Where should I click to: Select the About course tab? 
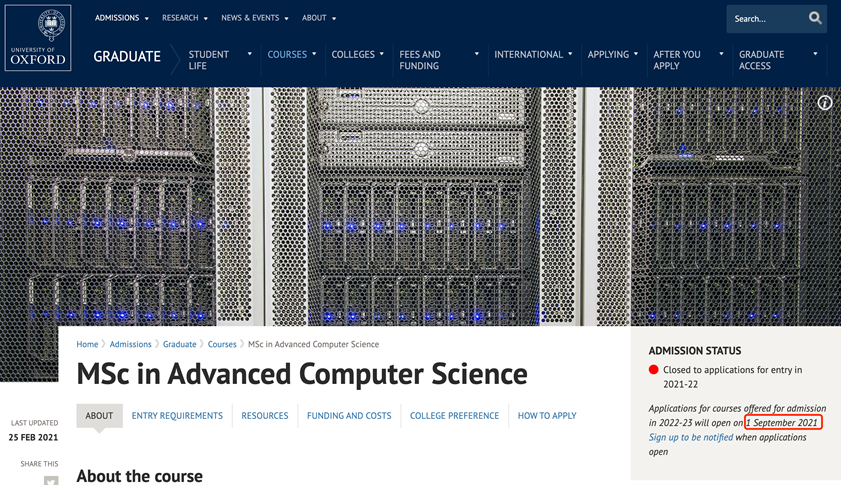pyautogui.click(x=99, y=416)
